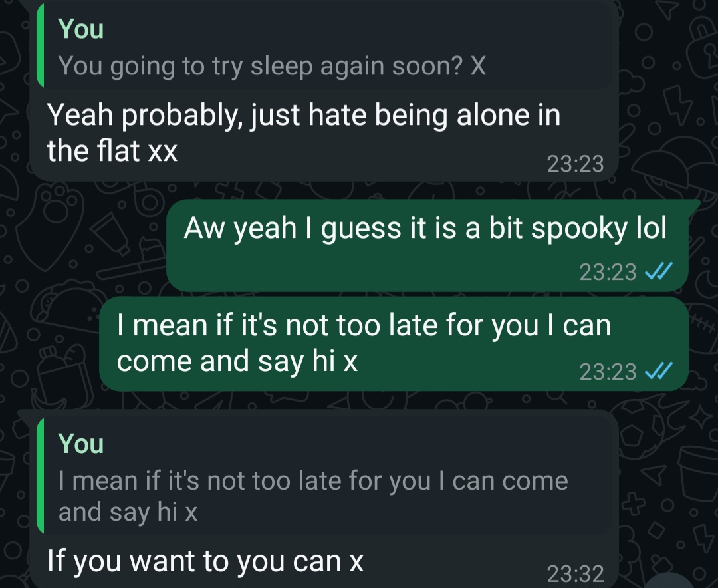718x588 pixels.
Task: Click blue read ticks on spooky message
Action: coord(658,271)
